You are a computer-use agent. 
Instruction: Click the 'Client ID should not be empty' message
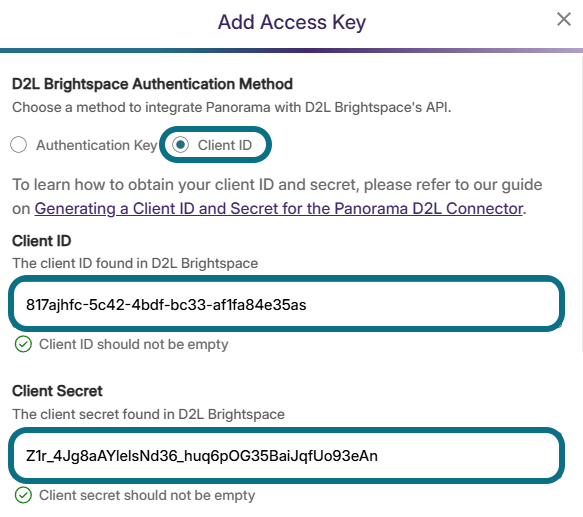pyautogui.click(x=133, y=344)
